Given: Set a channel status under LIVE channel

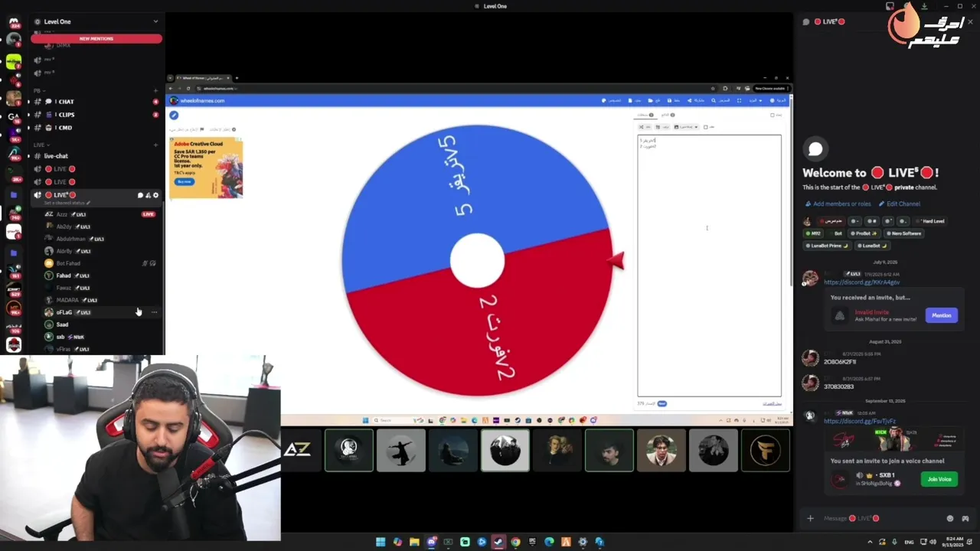Looking at the screenshot, I should click(x=67, y=203).
